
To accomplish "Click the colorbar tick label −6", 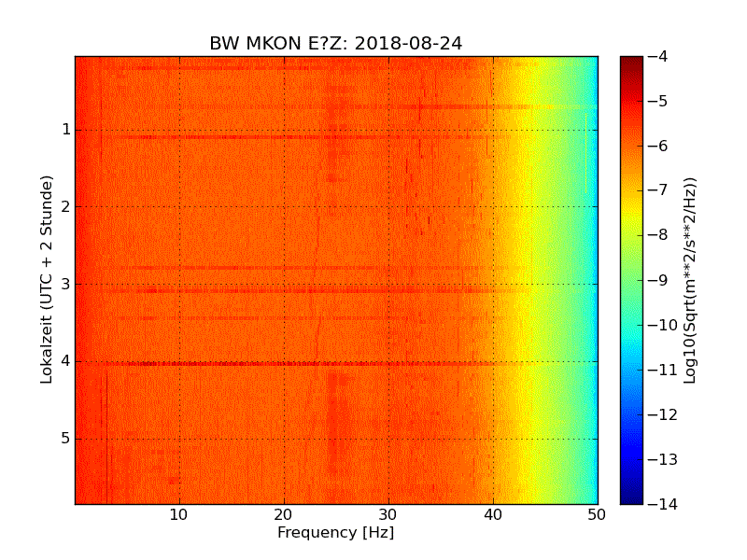I will coord(657,146).
